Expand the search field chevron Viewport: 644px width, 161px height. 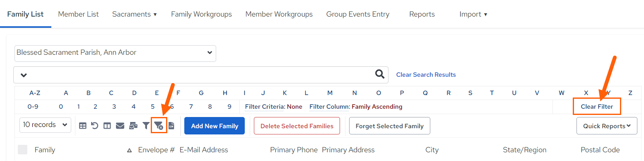24,75
